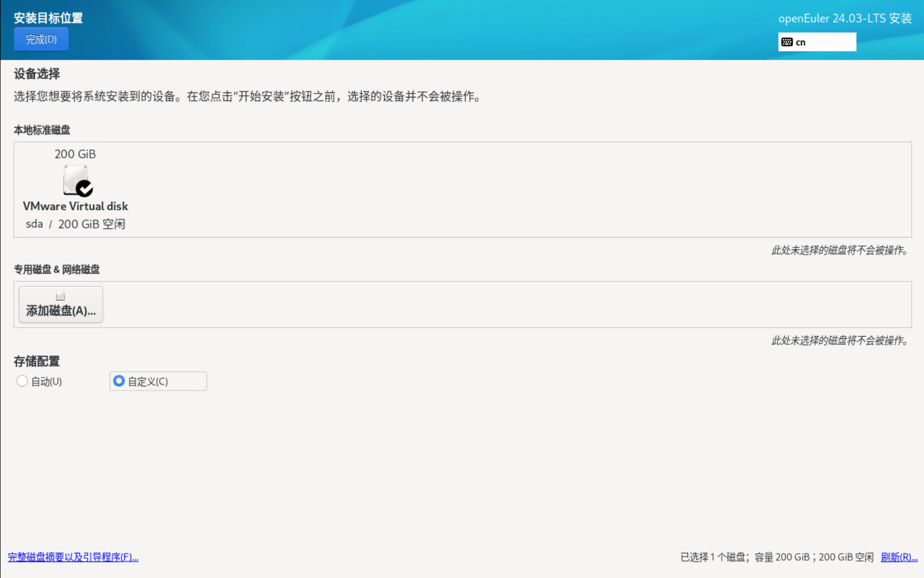Choose the 自定义(C) storage radio button
924x578 pixels.
point(119,381)
